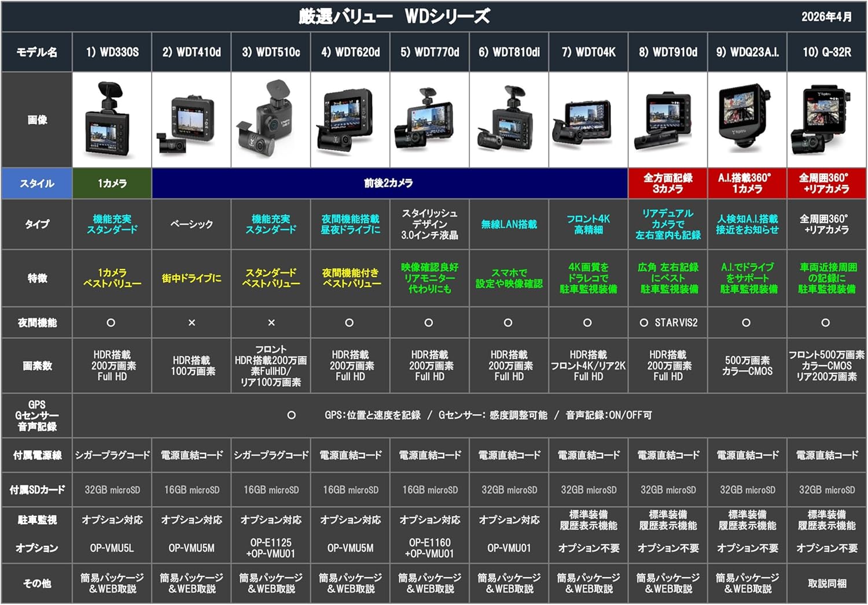Click the '付属電源線' row label
This screenshot has height=605, width=868.
click(x=37, y=455)
